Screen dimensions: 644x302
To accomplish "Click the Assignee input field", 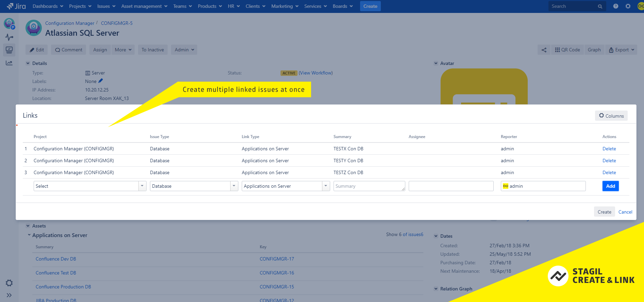I will (451, 186).
